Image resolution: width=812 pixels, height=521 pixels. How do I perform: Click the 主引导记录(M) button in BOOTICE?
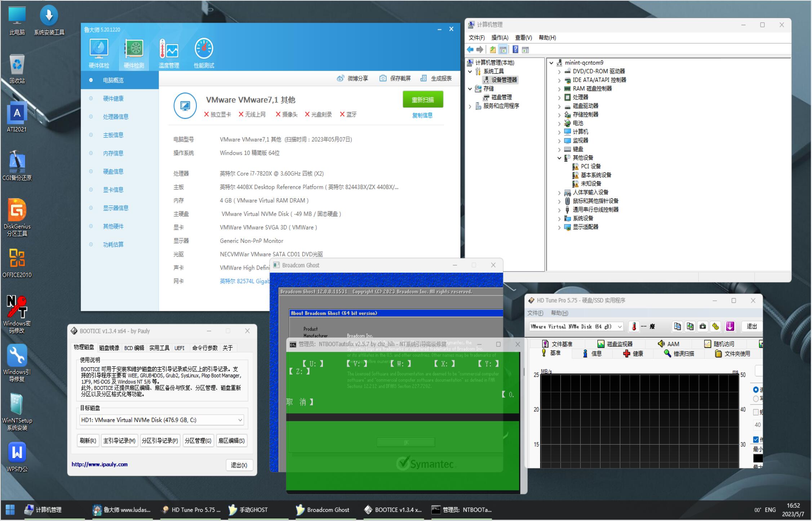click(119, 441)
